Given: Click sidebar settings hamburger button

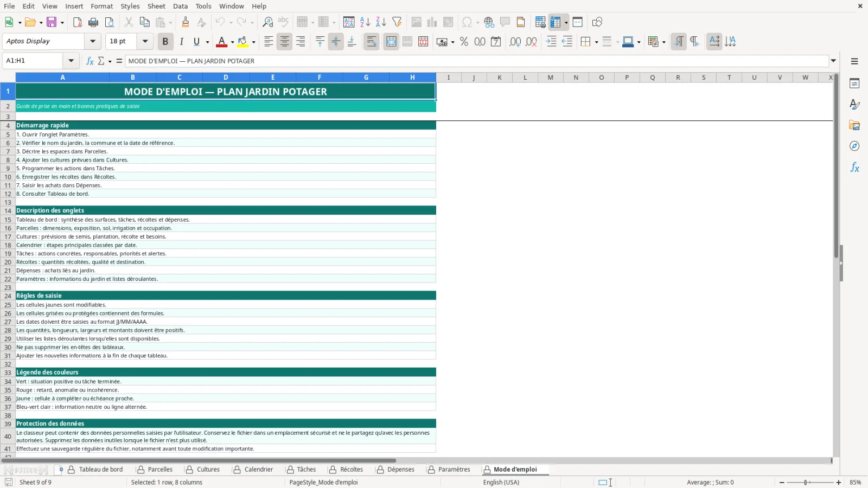Looking at the screenshot, I should 854,61.
